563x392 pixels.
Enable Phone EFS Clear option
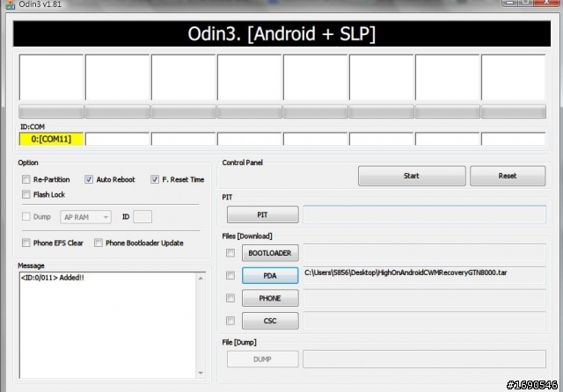click(26, 243)
